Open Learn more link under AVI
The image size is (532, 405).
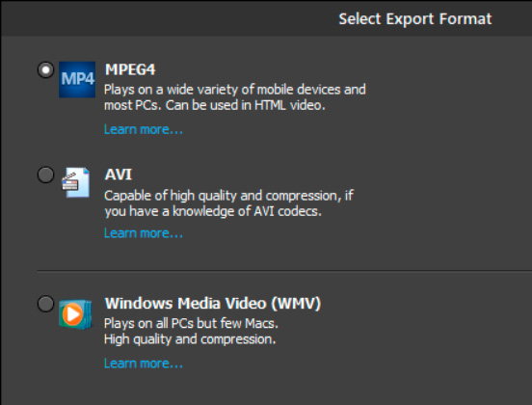[x=144, y=233]
